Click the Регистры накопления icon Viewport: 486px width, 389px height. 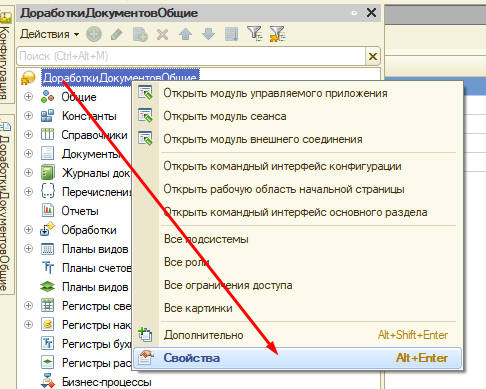tap(47, 325)
